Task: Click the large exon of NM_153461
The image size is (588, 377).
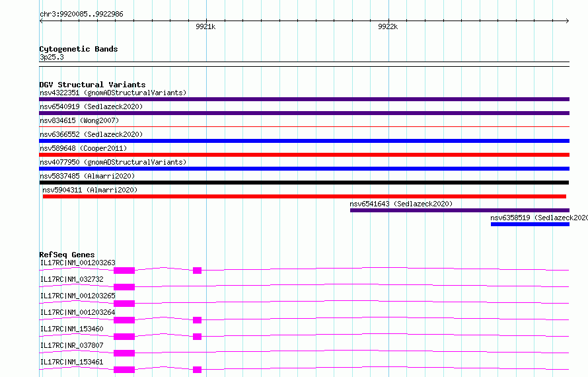Action: (x=124, y=370)
